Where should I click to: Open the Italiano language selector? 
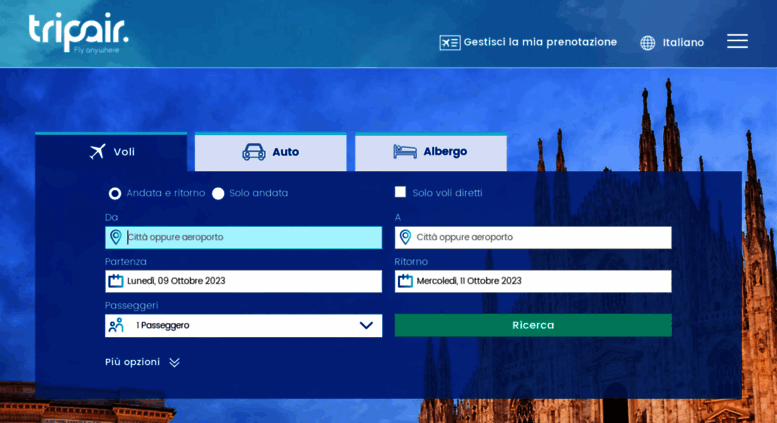click(x=672, y=43)
